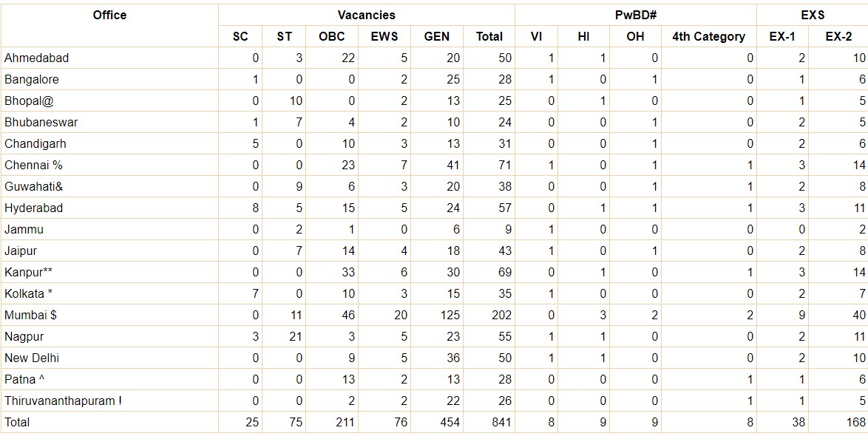Click the EXS header cell
Image resolution: width=868 pixels, height=436 pixels.
coord(812,15)
